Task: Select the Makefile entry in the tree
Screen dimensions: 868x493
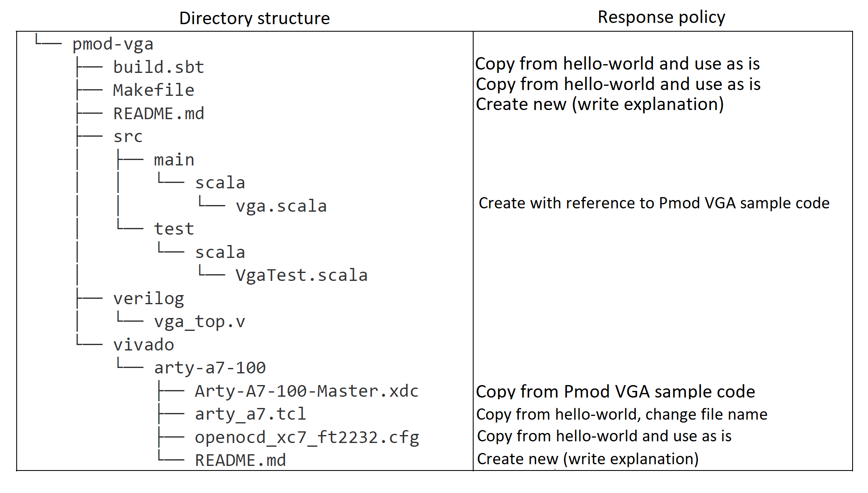Action: pos(153,90)
